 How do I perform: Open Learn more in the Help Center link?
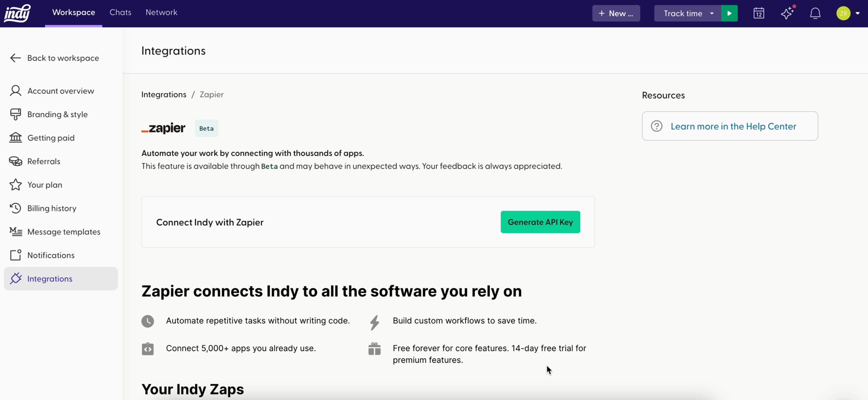coord(733,126)
